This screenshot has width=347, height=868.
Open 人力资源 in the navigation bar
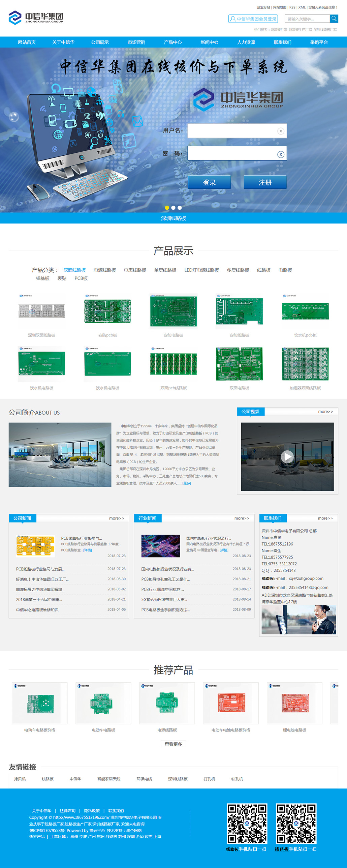(246, 42)
